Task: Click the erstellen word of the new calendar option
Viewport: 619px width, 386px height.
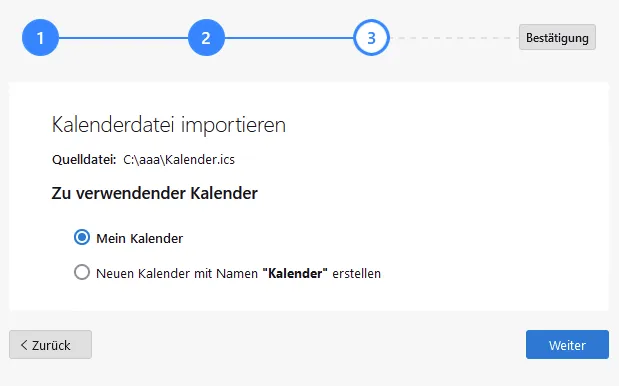Action: coord(356,273)
